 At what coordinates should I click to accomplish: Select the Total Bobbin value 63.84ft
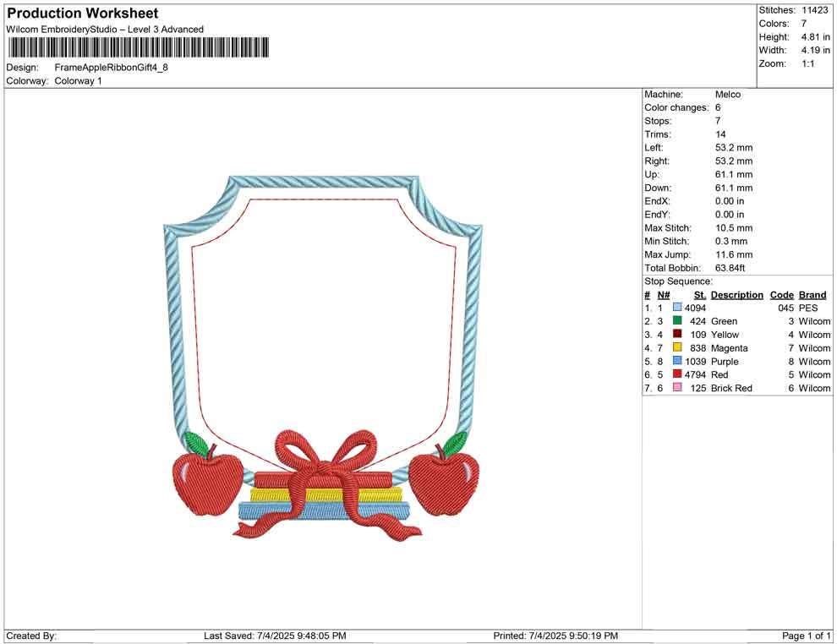pyautogui.click(x=730, y=268)
